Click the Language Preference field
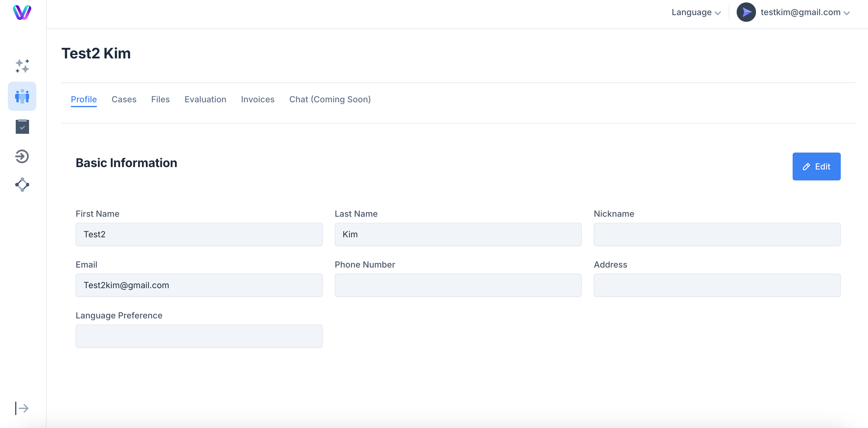The width and height of the screenshot is (868, 428). pos(199,336)
